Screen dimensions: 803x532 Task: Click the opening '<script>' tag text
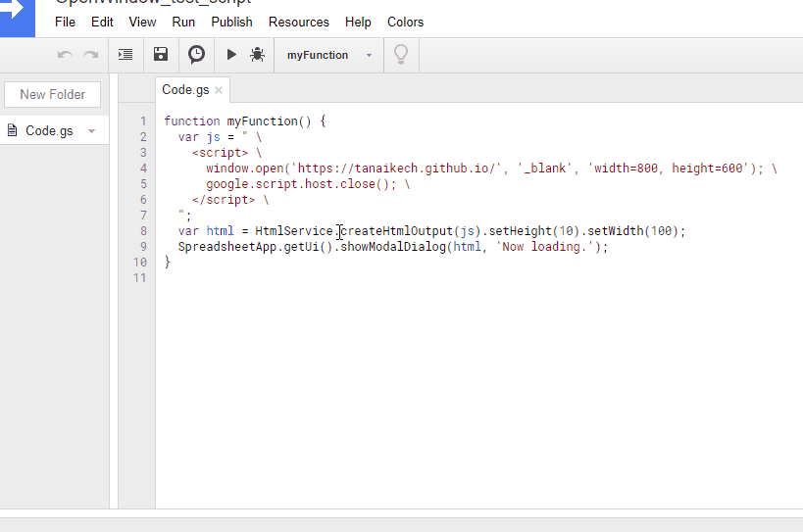[x=221, y=153]
